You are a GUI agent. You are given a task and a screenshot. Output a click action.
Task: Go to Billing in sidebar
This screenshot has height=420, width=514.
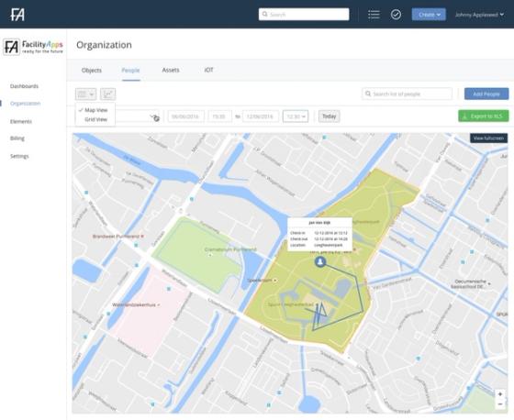17,138
